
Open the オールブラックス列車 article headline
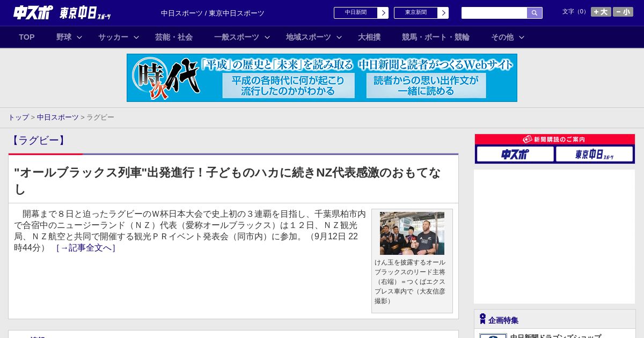[x=228, y=181]
